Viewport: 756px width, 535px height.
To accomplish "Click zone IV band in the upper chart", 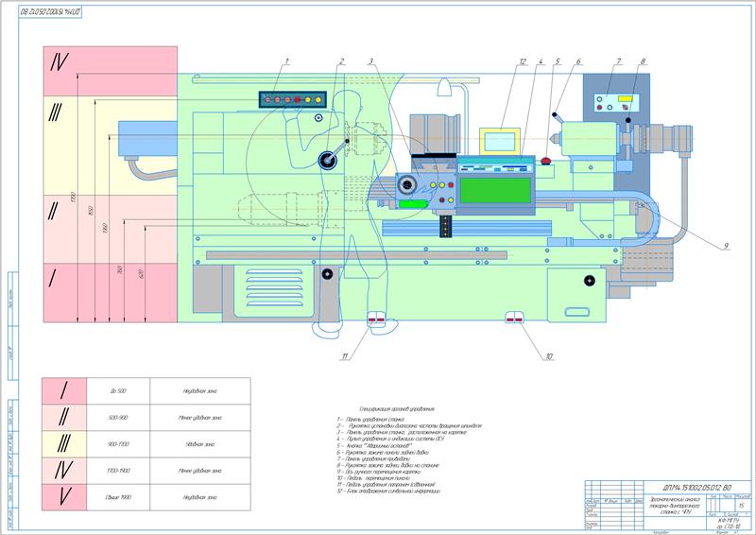I will click(x=111, y=71).
